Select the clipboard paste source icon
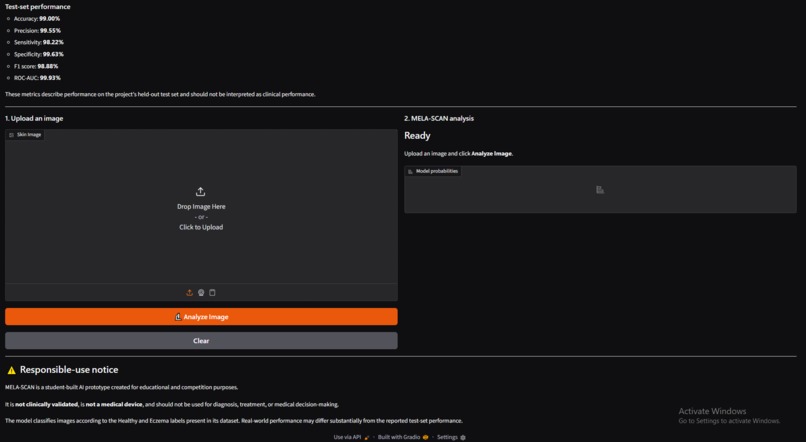The height and width of the screenshot is (442, 806). tap(212, 292)
